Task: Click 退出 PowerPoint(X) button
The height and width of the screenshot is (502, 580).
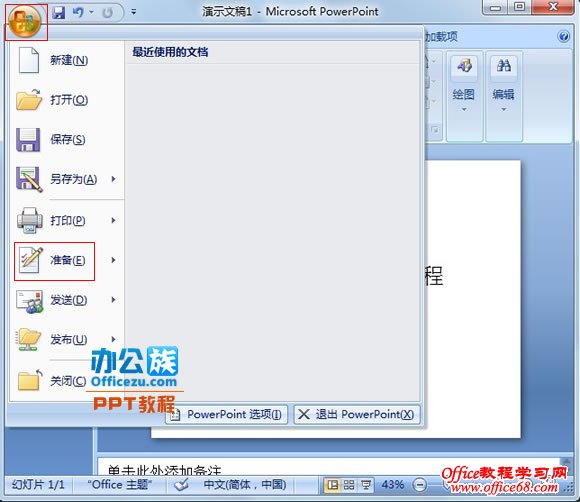Action: [357, 414]
